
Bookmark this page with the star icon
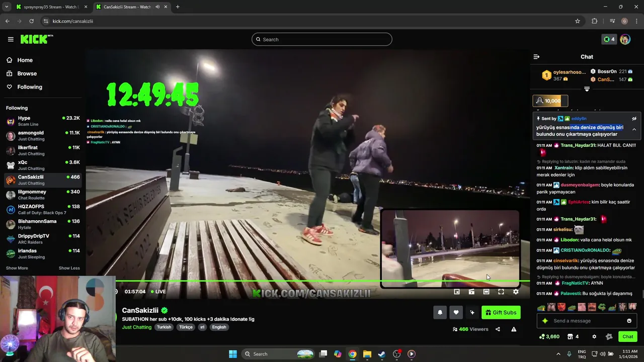pos(578,21)
